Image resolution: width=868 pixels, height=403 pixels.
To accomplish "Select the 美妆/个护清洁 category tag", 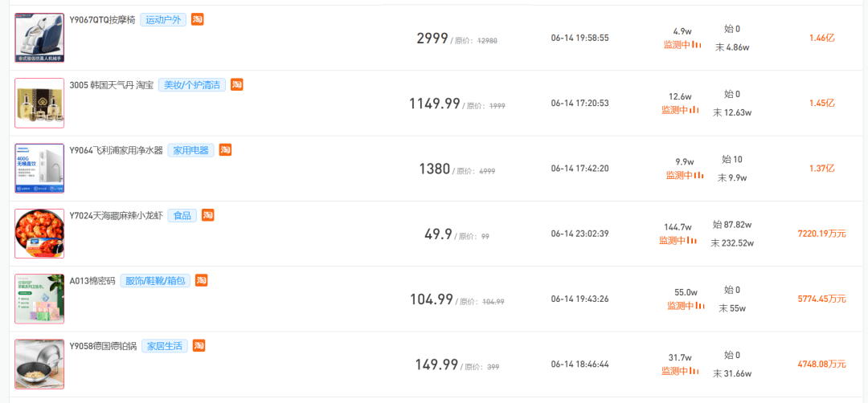I will [x=192, y=85].
